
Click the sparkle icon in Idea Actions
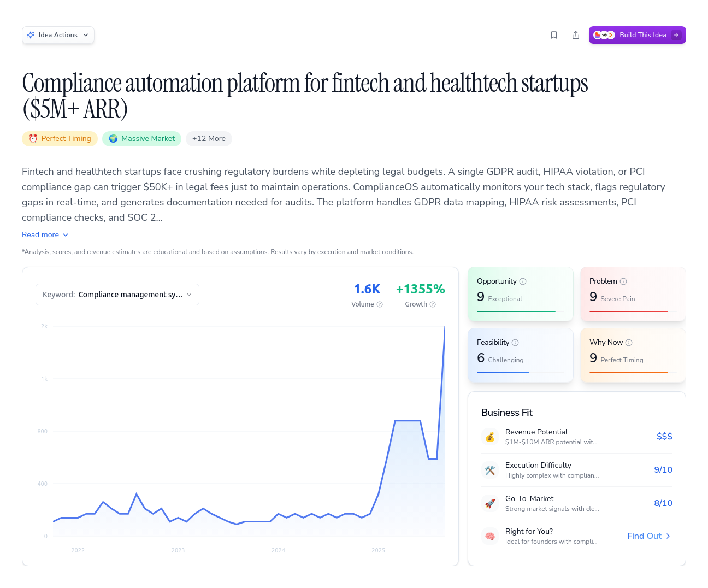point(32,34)
